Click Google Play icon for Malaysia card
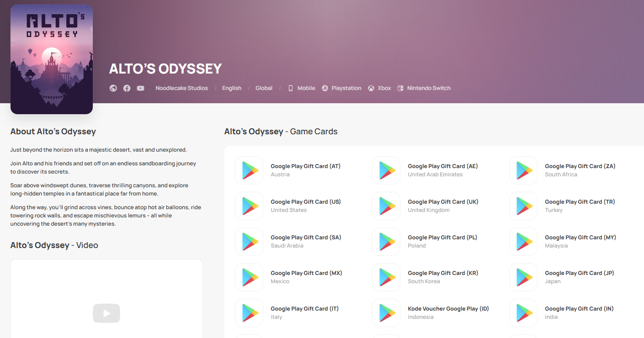 (x=523, y=242)
